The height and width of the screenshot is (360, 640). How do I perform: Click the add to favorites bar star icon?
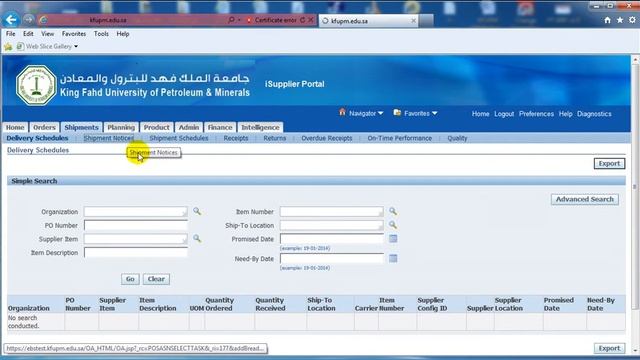coord(8,47)
